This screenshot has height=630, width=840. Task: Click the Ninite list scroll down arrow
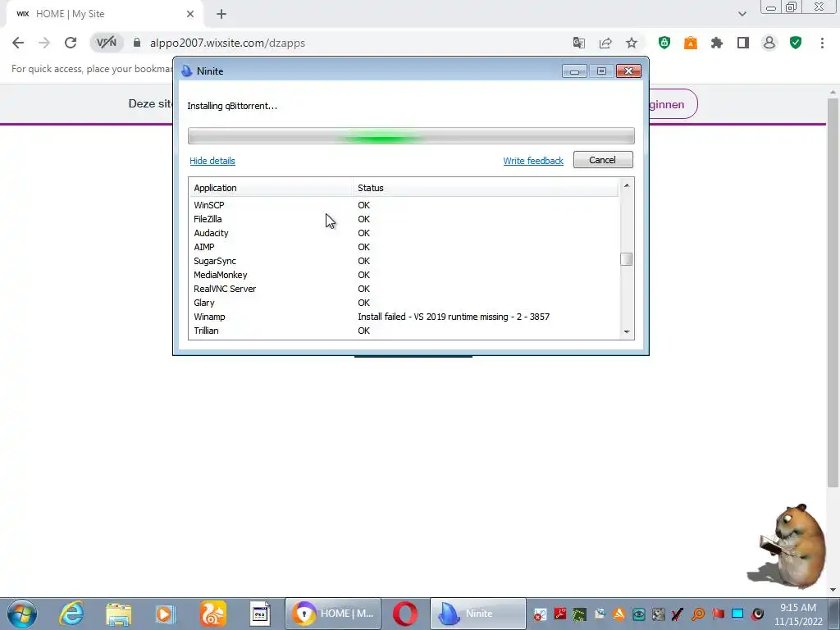click(626, 332)
